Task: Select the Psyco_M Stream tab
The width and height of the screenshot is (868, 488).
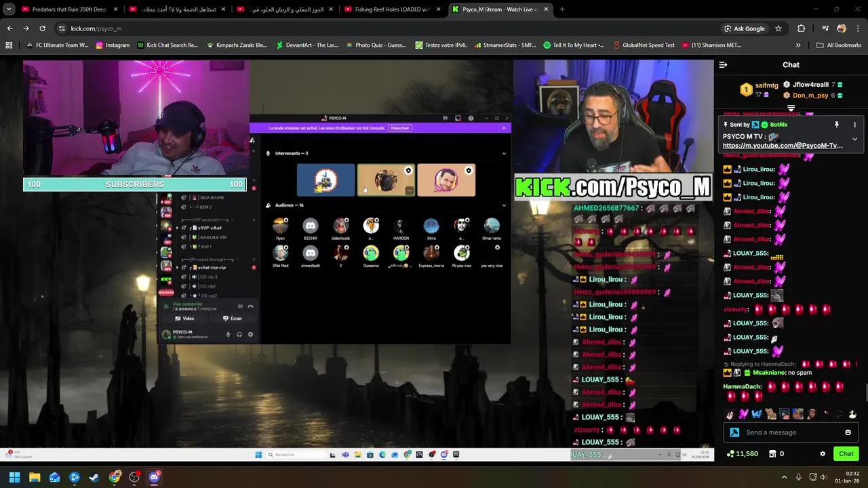Action: (500, 9)
